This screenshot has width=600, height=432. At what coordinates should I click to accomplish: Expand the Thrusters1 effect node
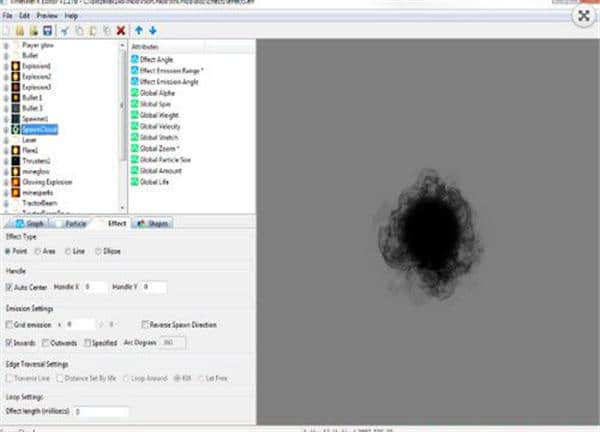[8, 162]
